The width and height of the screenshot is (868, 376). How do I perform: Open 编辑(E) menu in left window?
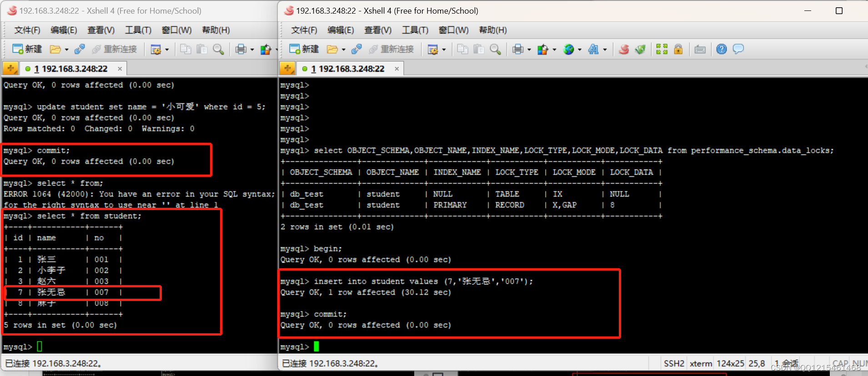tap(64, 30)
